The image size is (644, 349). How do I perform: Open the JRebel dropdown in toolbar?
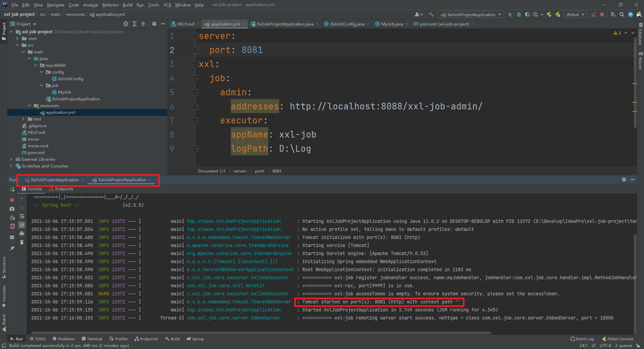click(x=575, y=14)
